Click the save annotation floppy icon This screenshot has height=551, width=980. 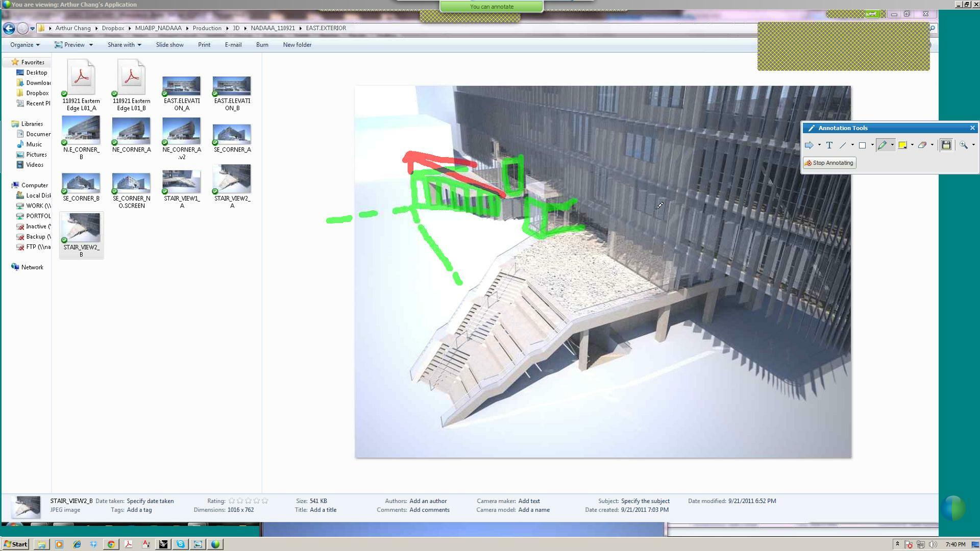coord(946,145)
